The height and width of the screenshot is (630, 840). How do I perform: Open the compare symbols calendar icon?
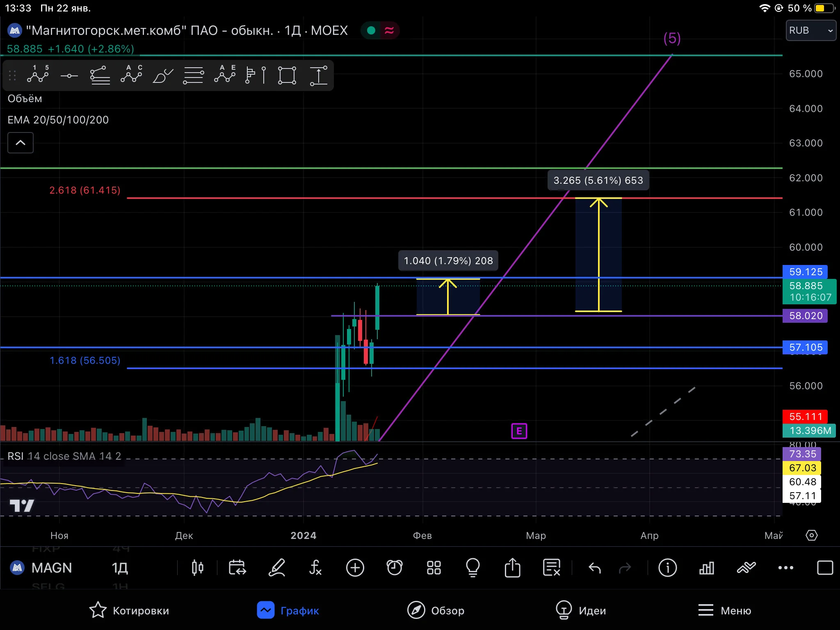pos(237,568)
